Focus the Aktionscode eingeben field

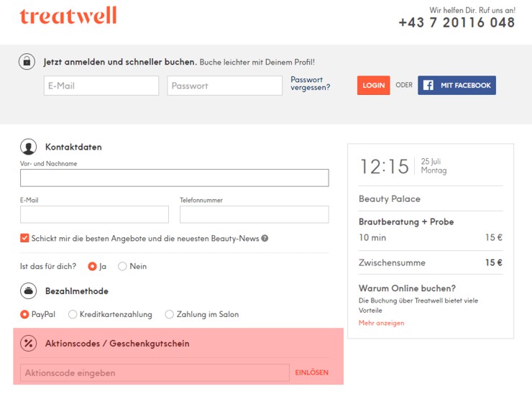coord(155,372)
